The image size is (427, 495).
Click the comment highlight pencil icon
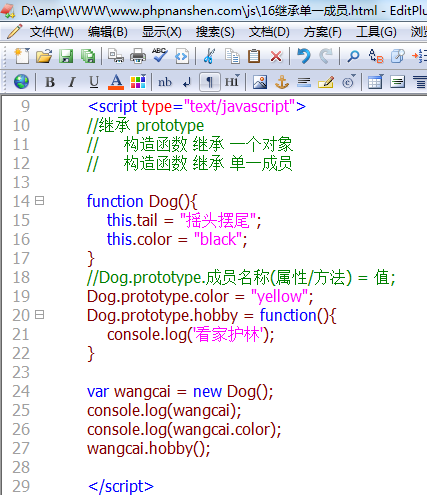click(x=326, y=82)
